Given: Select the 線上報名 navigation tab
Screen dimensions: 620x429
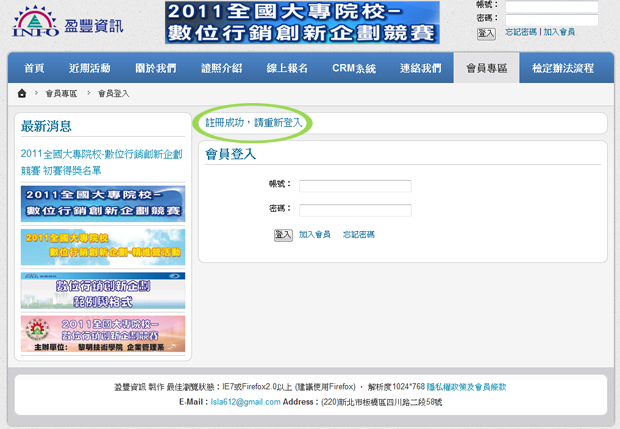Looking at the screenshot, I should pos(287,68).
